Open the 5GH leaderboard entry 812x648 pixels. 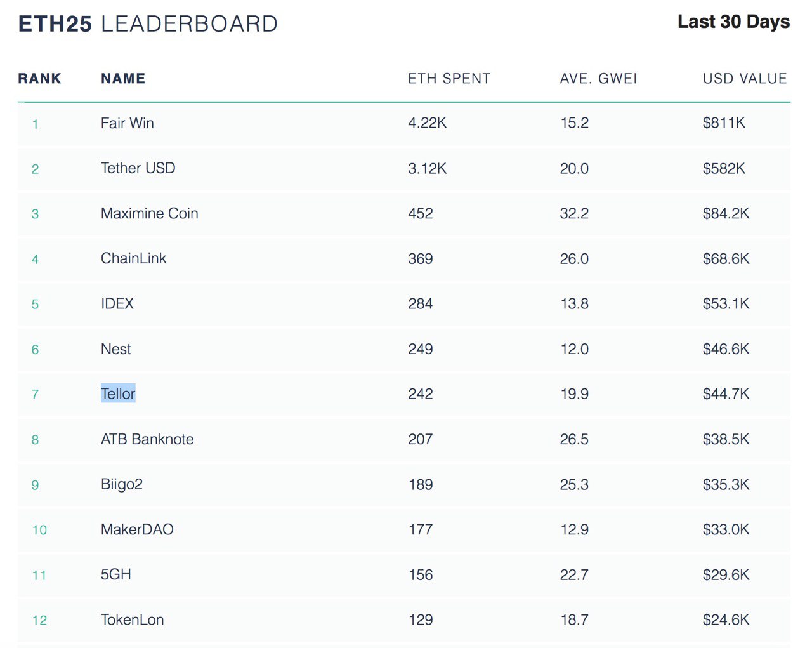point(116,574)
